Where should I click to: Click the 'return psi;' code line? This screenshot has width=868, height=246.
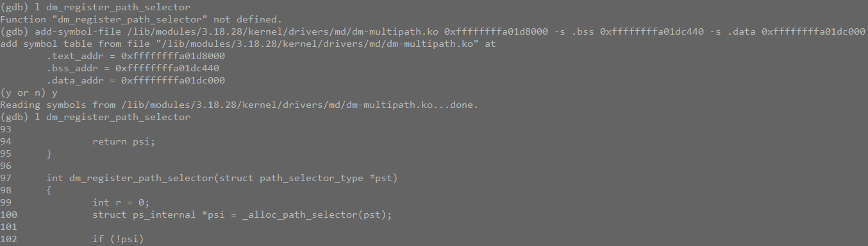coord(124,141)
